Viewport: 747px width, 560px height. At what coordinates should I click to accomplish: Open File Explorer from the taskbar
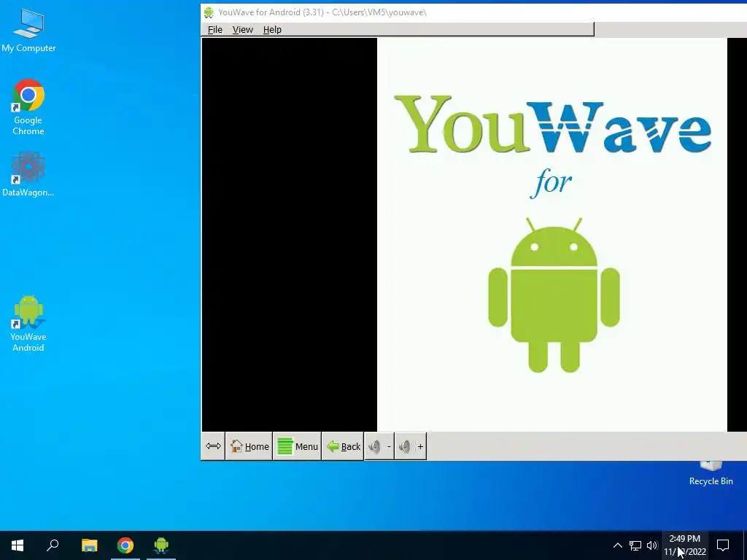point(89,545)
